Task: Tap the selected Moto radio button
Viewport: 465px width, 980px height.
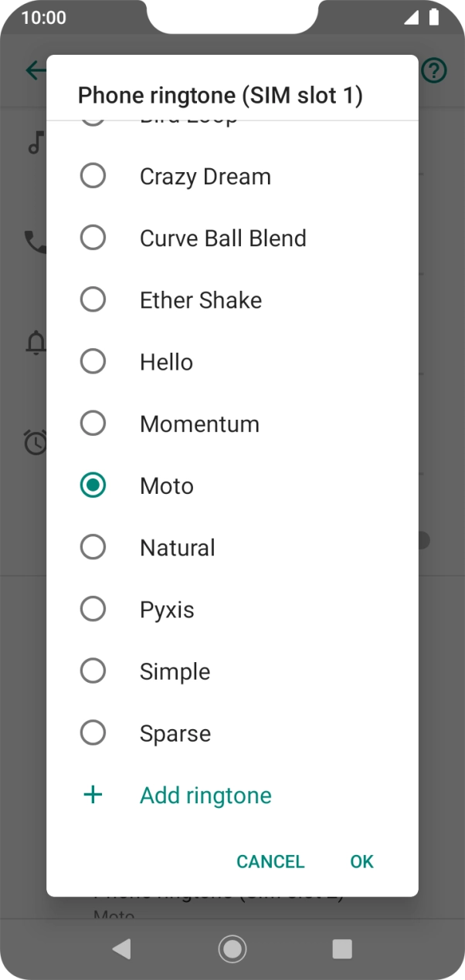Action: tap(93, 485)
